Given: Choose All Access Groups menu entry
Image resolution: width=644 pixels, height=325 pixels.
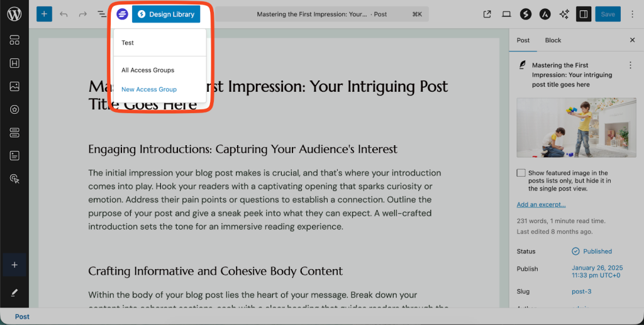Looking at the screenshot, I should (x=148, y=70).
